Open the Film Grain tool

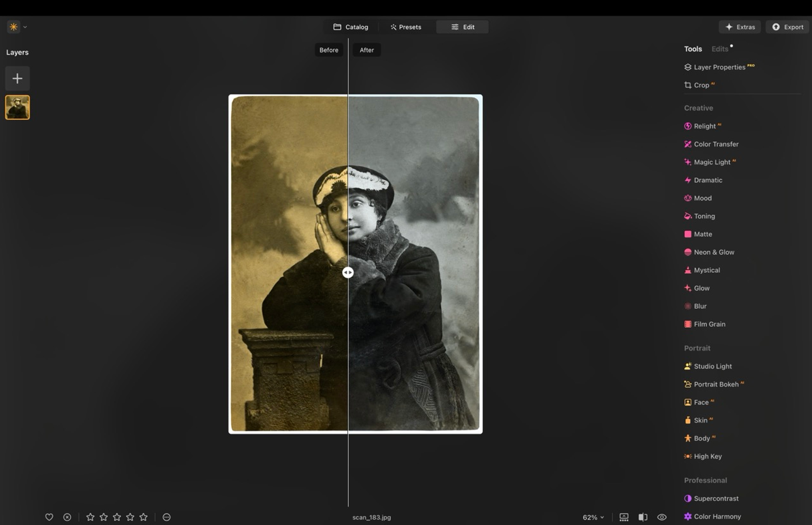(710, 324)
